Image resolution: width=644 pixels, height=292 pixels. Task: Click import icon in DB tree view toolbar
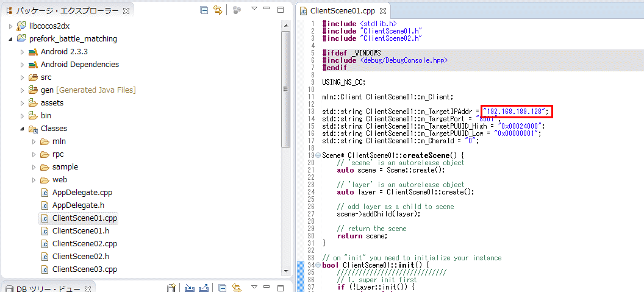pos(190,288)
